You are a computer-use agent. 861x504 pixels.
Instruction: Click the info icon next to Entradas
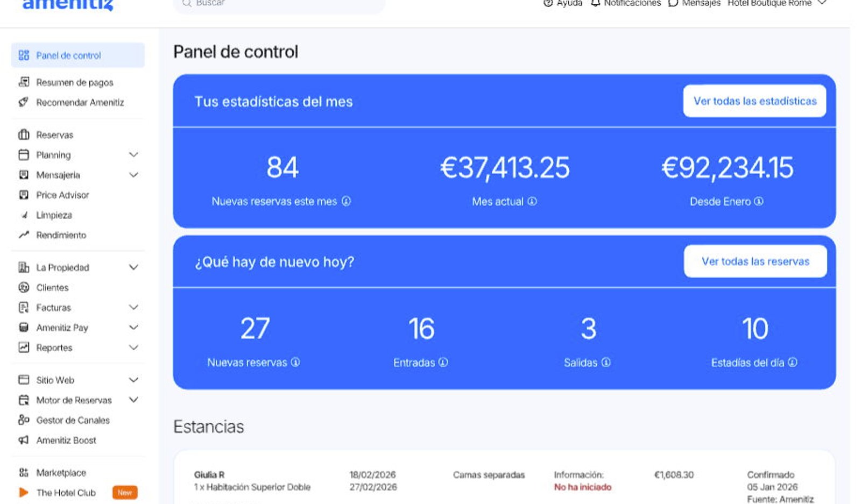tap(443, 363)
